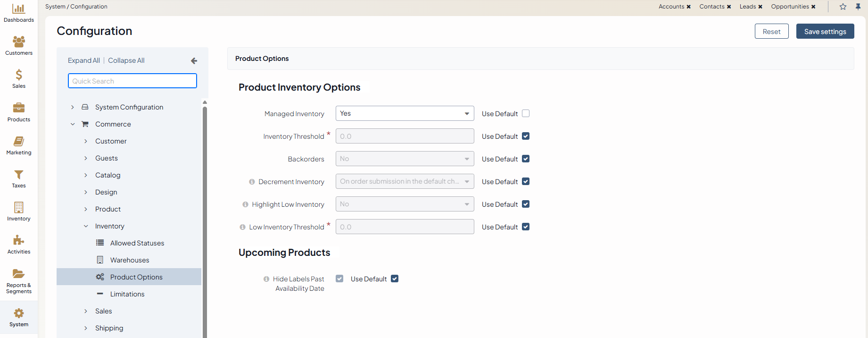Image resolution: width=868 pixels, height=338 pixels.
Task: Open the Dashboards menu icon
Action: [19, 9]
